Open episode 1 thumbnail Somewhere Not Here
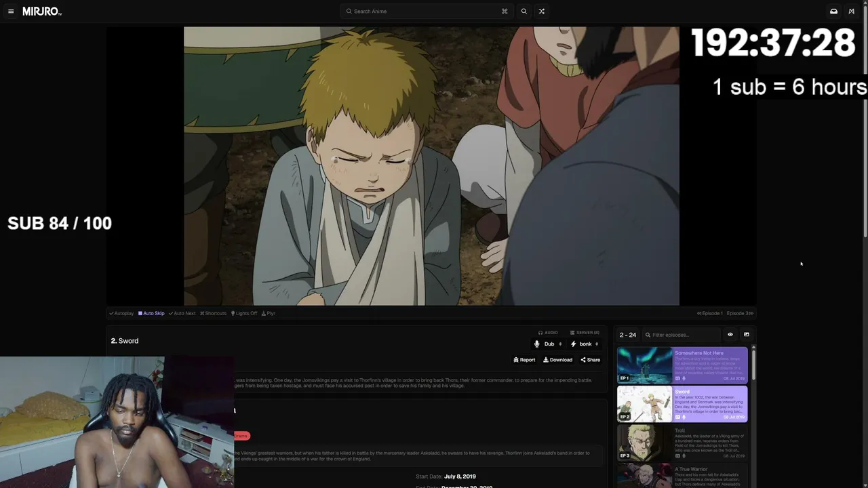This screenshot has width=868, height=488. pos(644,365)
